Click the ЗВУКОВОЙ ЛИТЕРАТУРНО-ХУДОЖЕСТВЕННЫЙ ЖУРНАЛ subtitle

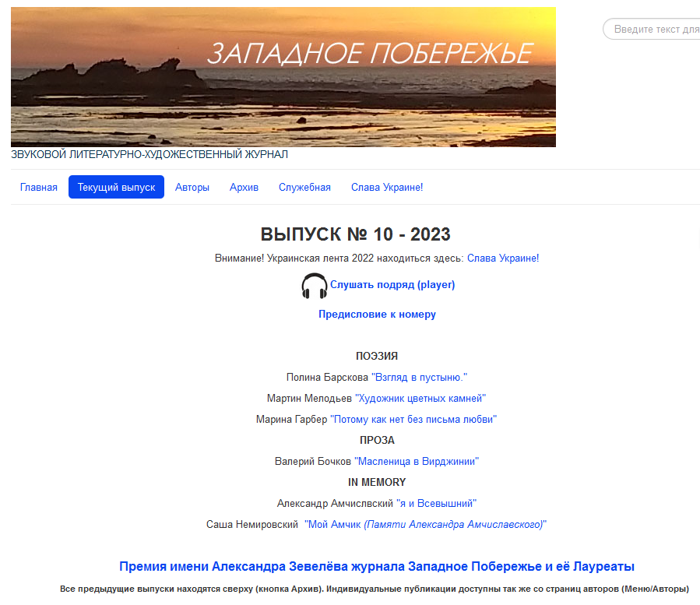[x=149, y=154]
